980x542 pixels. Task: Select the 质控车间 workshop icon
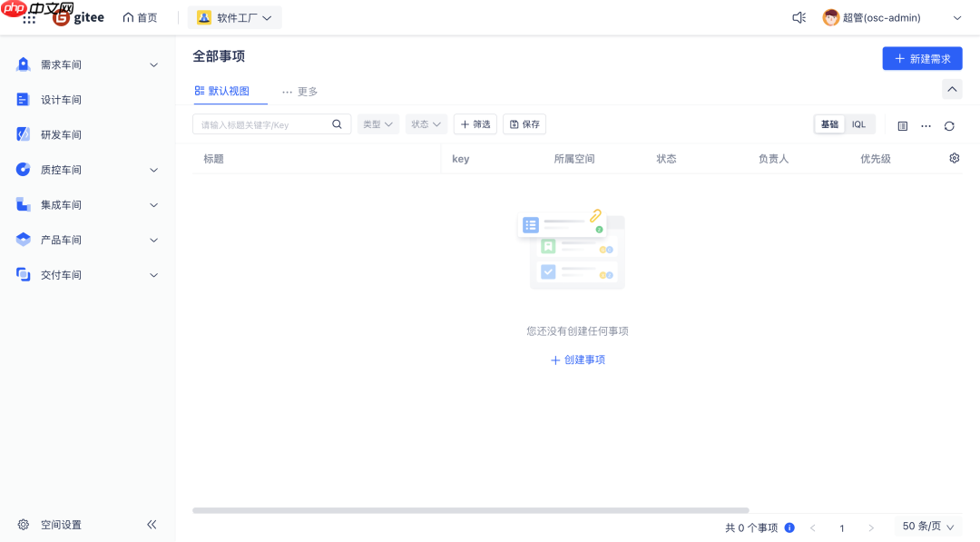(22, 169)
